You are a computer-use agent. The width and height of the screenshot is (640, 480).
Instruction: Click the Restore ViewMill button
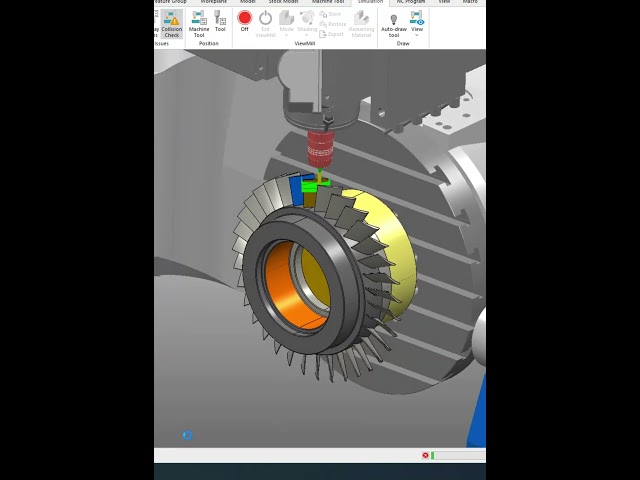pos(333,24)
